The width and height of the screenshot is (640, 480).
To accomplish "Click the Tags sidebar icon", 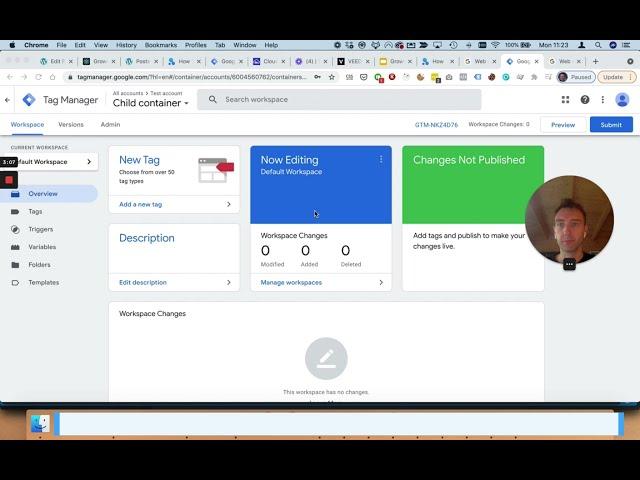I will click(15, 211).
